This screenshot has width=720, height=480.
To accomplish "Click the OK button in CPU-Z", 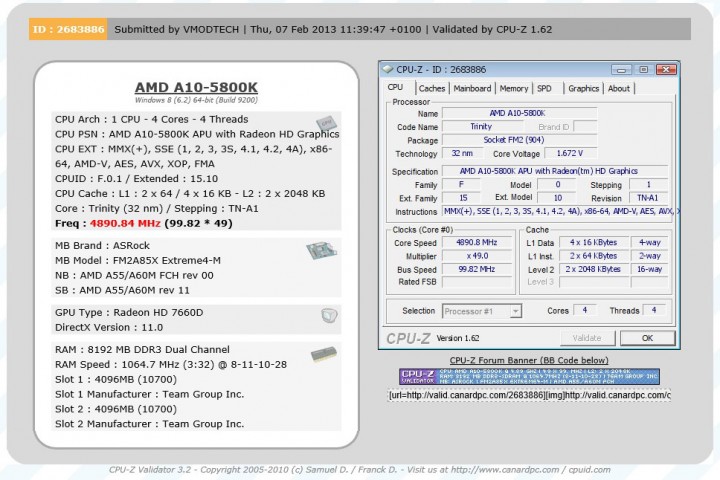I will click(647, 338).
